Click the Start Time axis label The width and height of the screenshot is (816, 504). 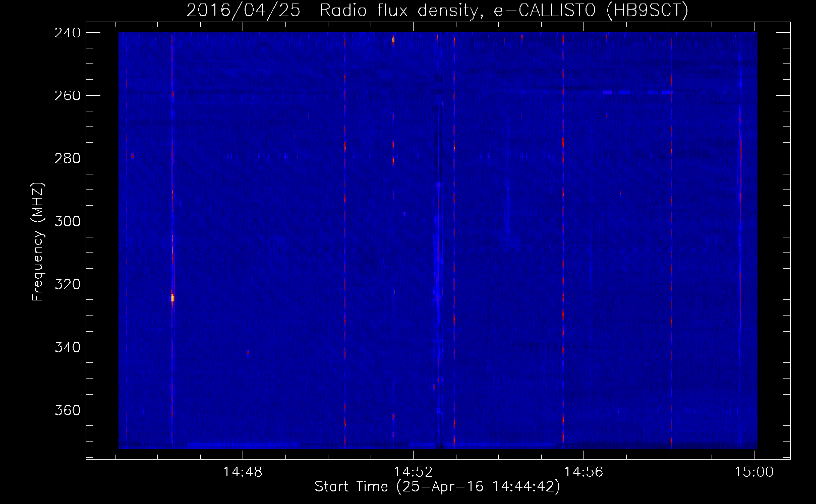(437, 487)
